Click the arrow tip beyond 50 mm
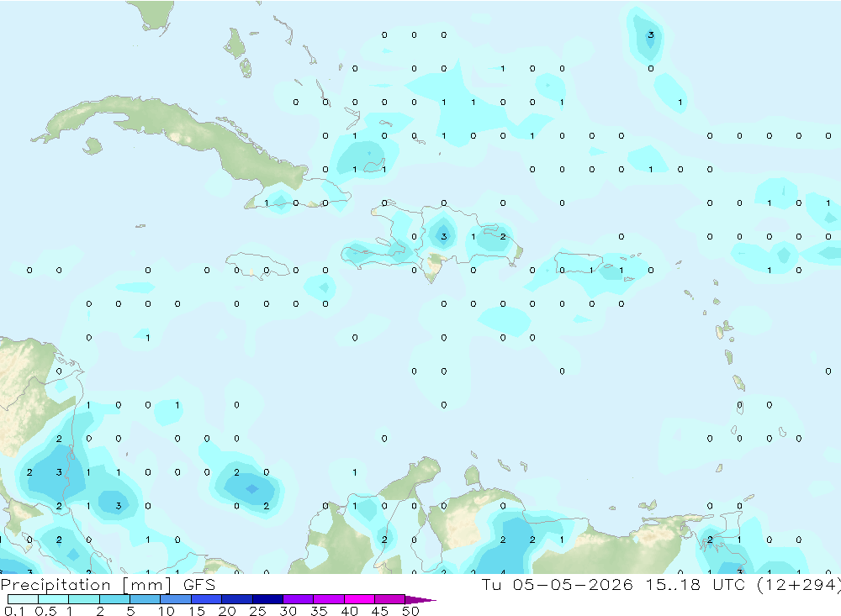The width and height of the screenshot is (841, 616). [x=421, y=600]
